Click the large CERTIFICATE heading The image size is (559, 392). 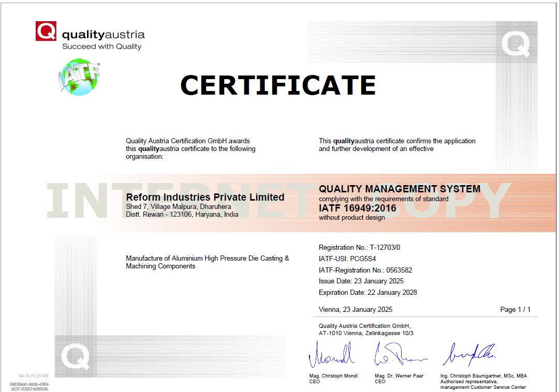[278, 85]
